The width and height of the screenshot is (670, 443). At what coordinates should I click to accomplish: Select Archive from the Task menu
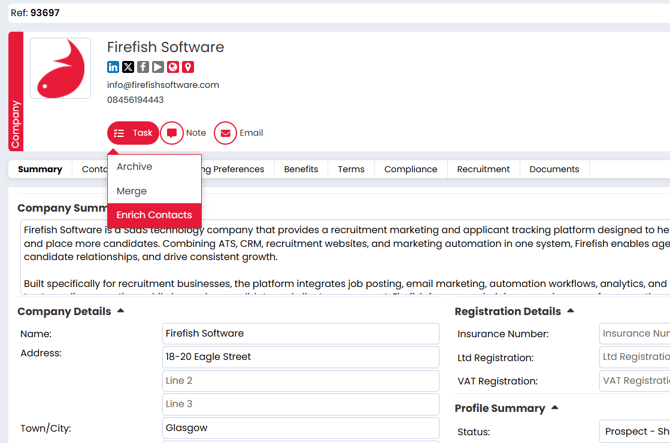(x=135, y=167)
